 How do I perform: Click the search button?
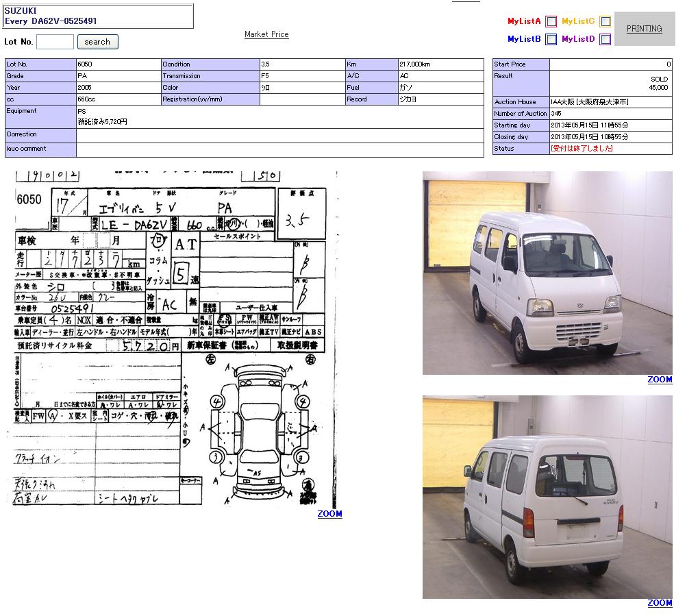[97, 42]
